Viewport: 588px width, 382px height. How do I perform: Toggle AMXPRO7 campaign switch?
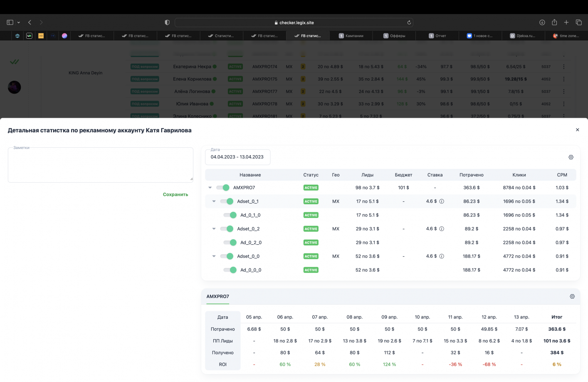tap(223, 188)
